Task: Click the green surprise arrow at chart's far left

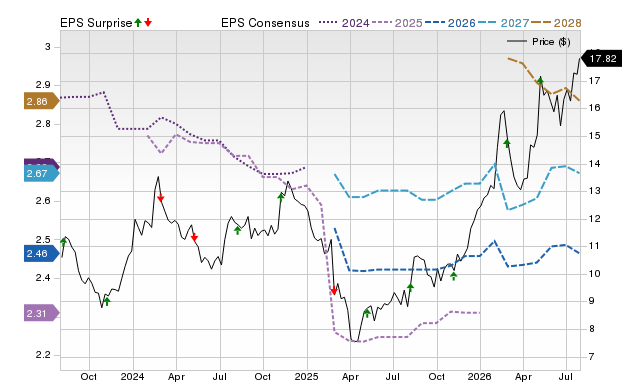Action: (x=63, y=241)
